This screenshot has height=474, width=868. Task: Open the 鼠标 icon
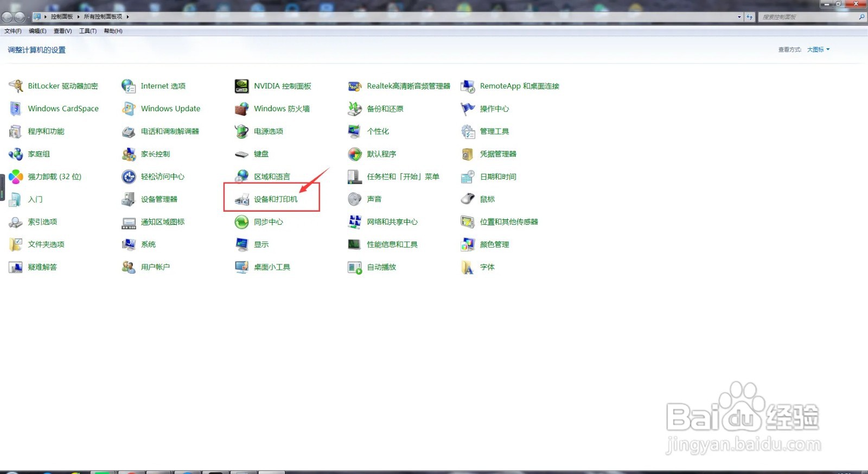pyautogui.click(x=468, y=199)
